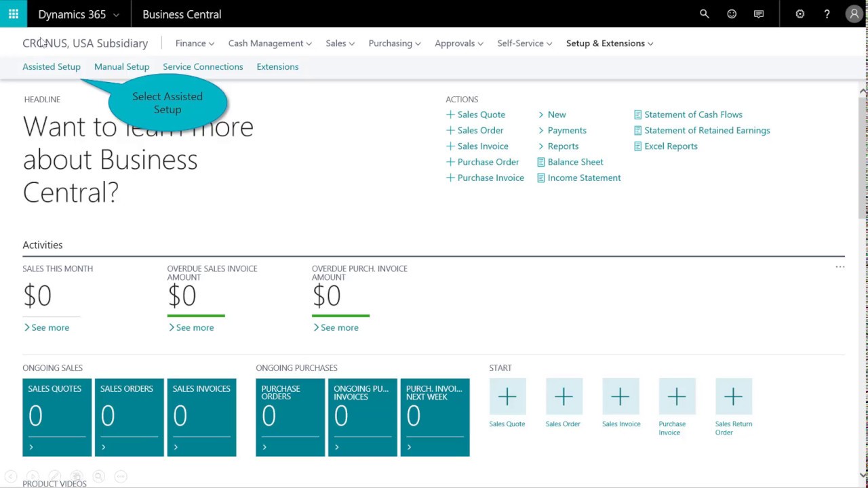Click the Sales Return Order plus tile
This screenshot has height=488, width=868.
point(733,396)
